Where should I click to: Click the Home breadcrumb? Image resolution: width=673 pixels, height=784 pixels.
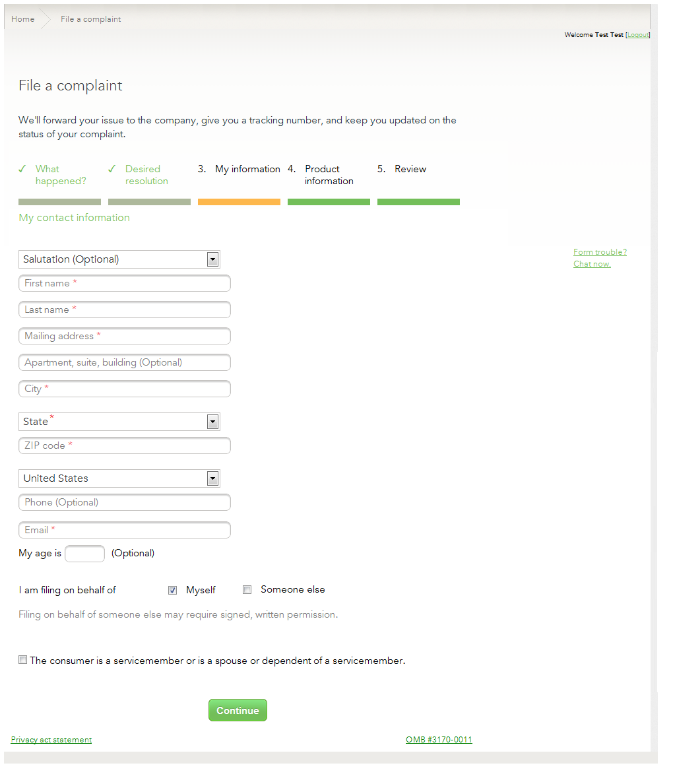pos(23,19)
